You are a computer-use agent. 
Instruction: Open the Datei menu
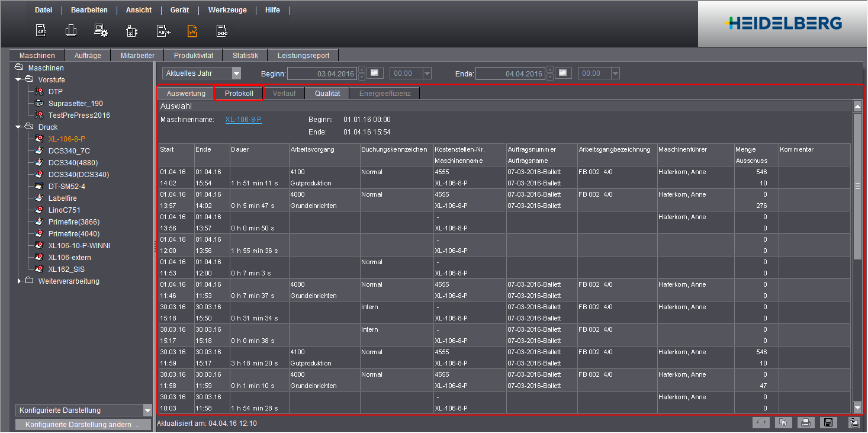43,10
